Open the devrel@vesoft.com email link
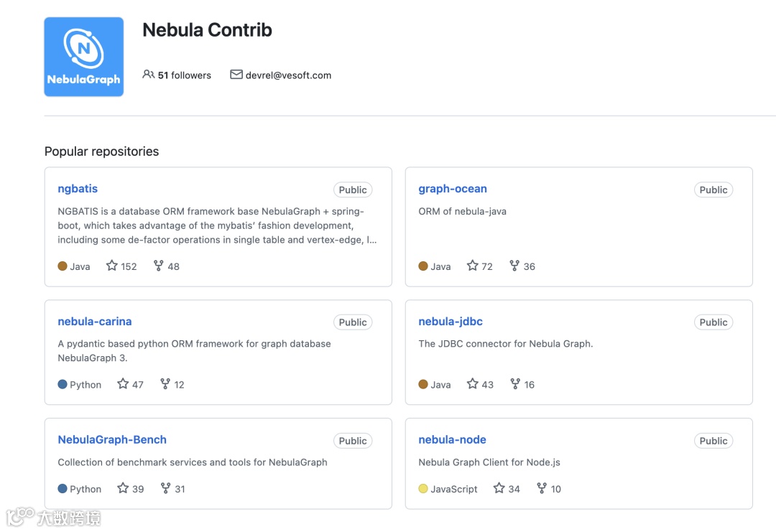This screenshot has height=532, width=776. (288, 75)
